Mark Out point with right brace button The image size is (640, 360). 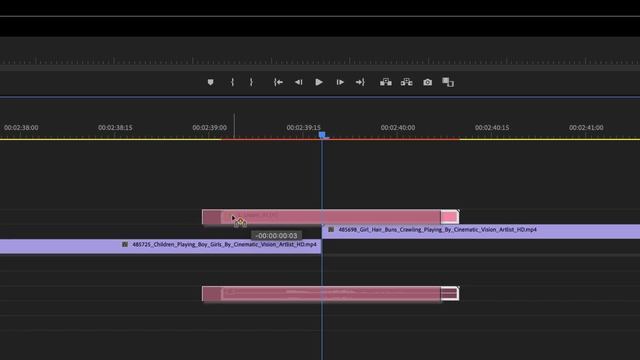(x=251, y=82)
